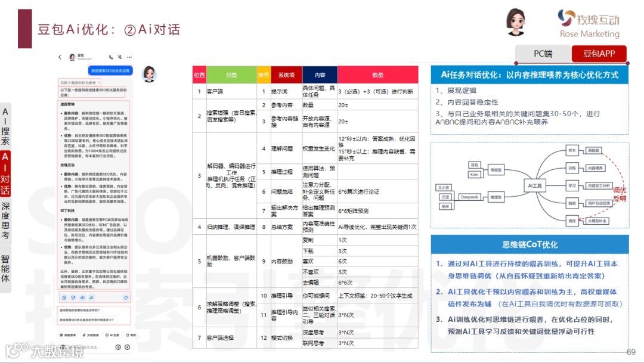Viewport: 644px width, 363px height.
Task: Click the 数量 table header
Action: 378,75
